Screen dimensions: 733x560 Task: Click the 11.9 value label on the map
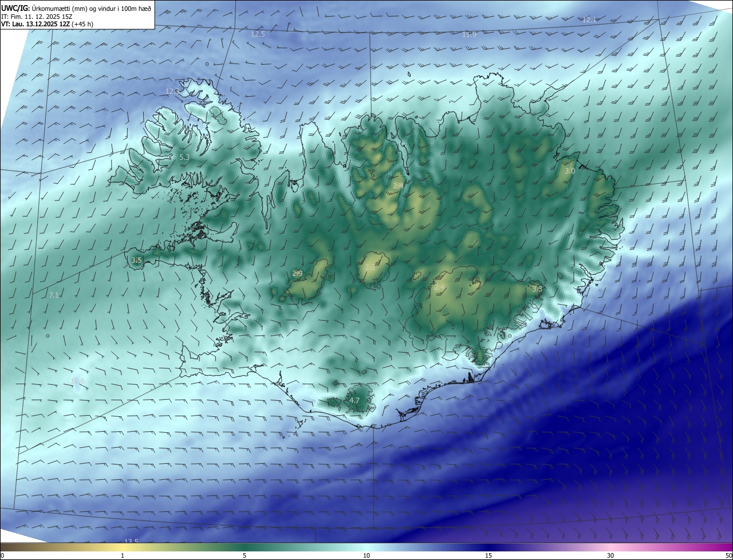click(x=469, y=35)
